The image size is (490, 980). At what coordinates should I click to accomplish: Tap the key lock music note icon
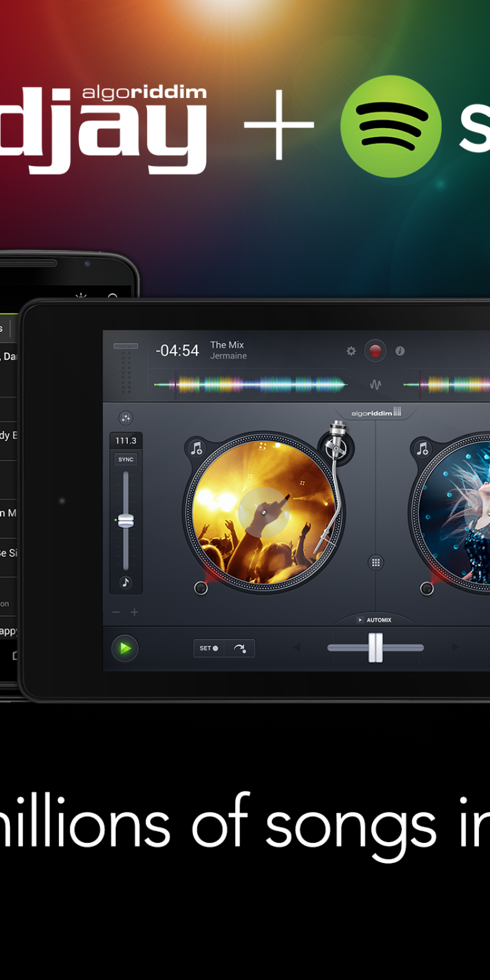click(x=126, y=582)
